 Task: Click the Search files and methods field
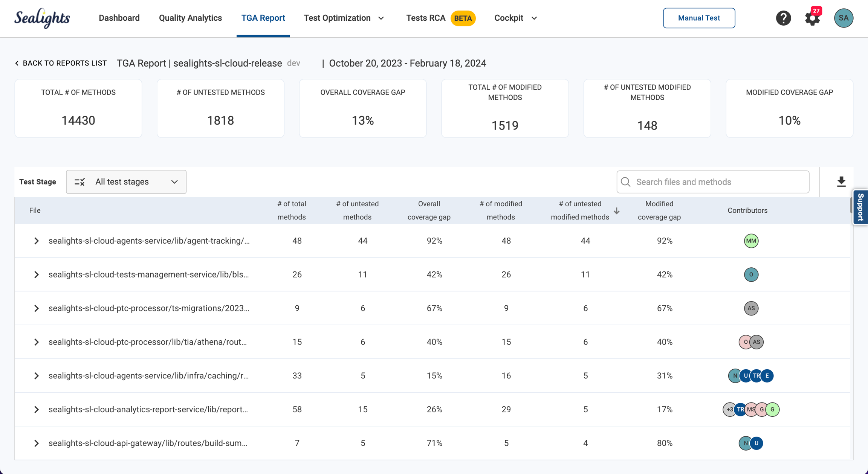[x=713, y=182]
